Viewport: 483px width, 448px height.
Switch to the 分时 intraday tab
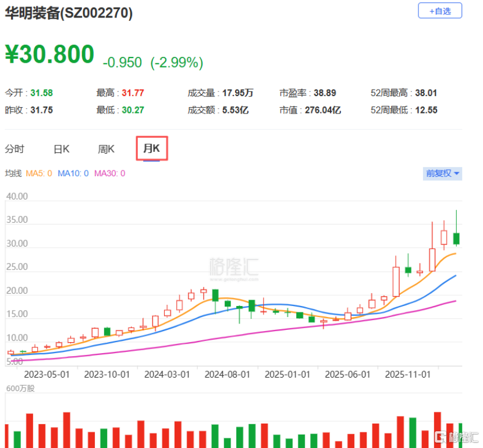pos(16,148)
